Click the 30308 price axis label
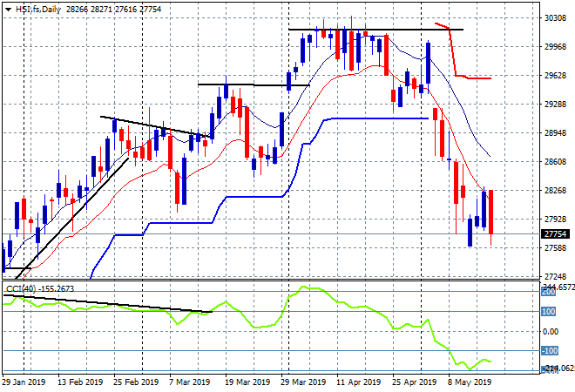Image resolution: width=575 pixels, height=392 pixels. click(555, 18)
